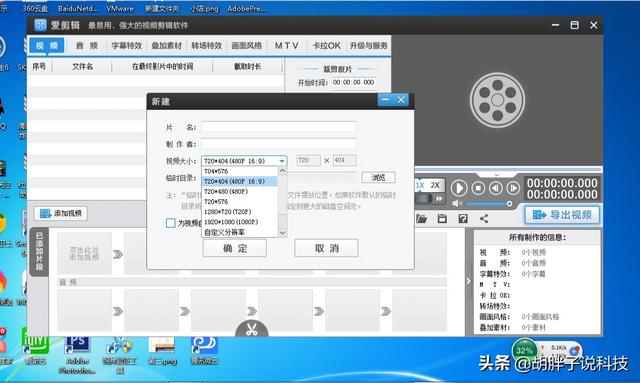Open the 视频大小 dropdown arrow
The height and width of the screenshot is (383, 640).
(x=282, y=161)
